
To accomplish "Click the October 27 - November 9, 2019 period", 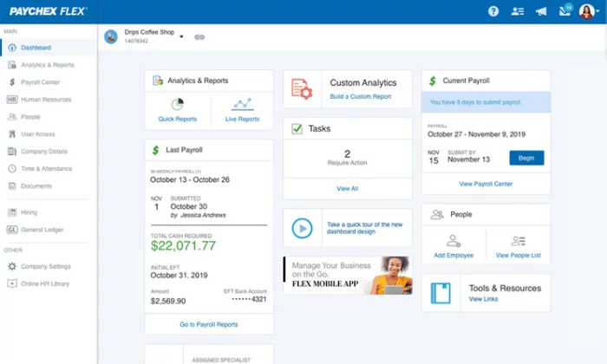I will 477,134.
